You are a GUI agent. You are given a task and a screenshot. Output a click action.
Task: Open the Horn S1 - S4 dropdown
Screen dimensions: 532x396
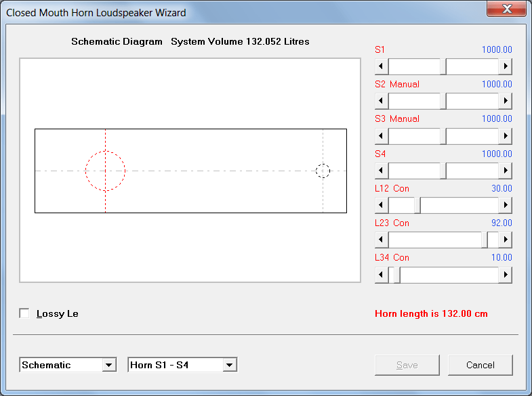(x=229, y=365)
